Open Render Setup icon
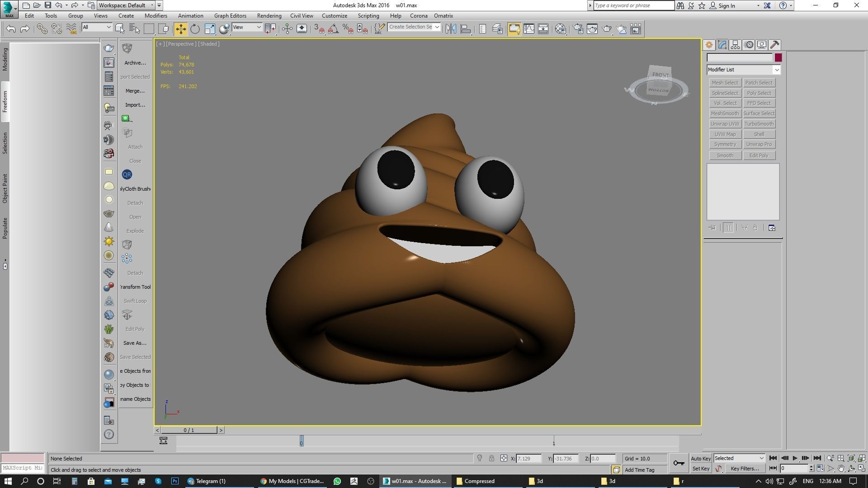The image size is (868, 488). (x=578, y=29)
